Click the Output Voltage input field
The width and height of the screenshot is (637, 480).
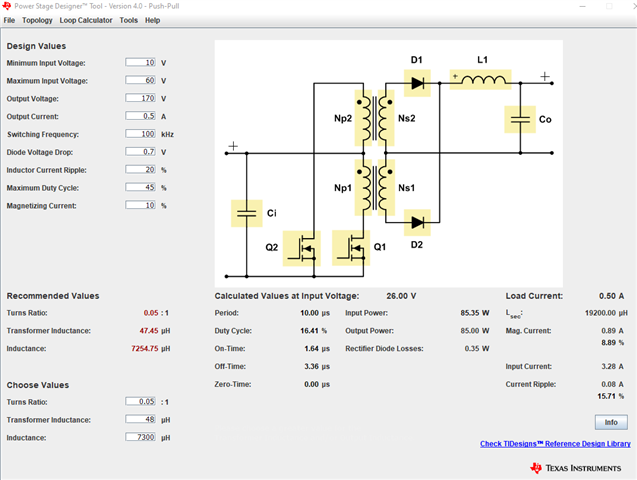click(141, 98)
